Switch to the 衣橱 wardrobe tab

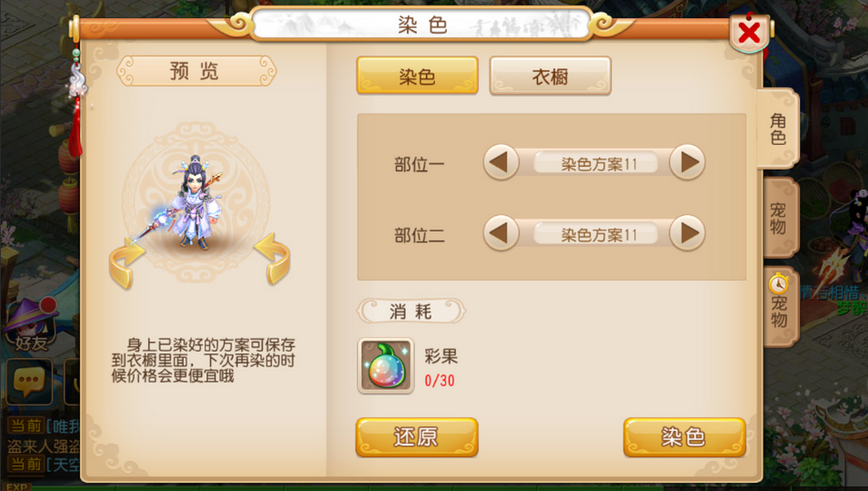[x=550, y=75]
